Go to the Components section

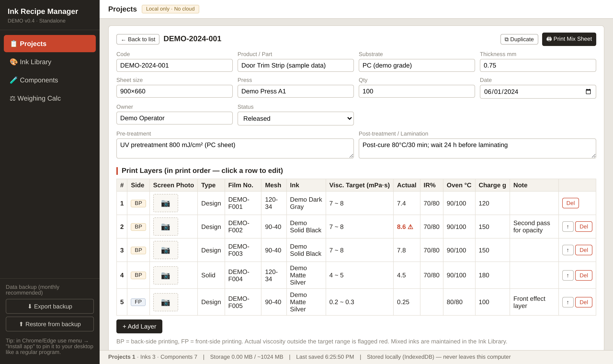pyautogui.click(x=50, y=80)
